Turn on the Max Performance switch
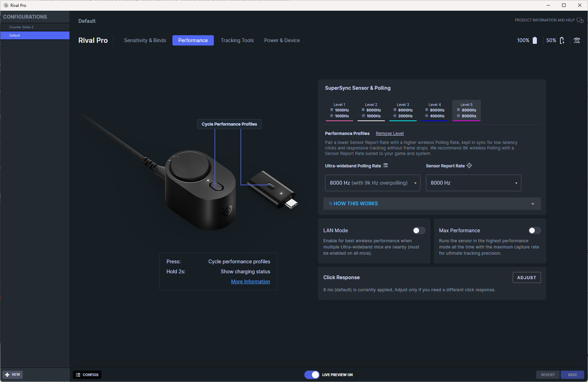 534,231
